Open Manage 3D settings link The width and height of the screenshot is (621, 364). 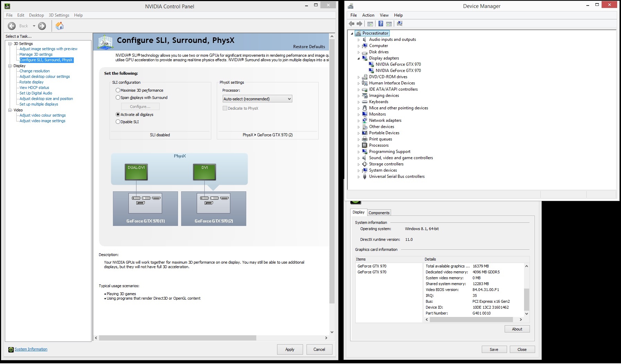(36, 54)
